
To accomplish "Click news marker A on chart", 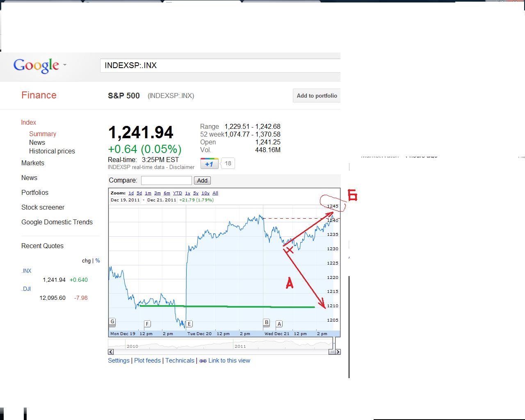I will click(x=279, y=324).
